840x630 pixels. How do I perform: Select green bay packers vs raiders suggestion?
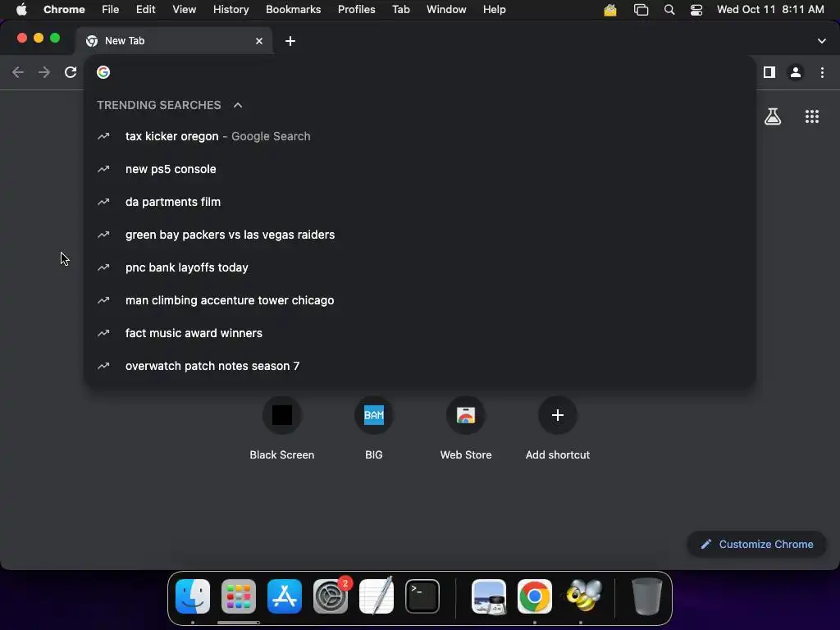point(420,235)
